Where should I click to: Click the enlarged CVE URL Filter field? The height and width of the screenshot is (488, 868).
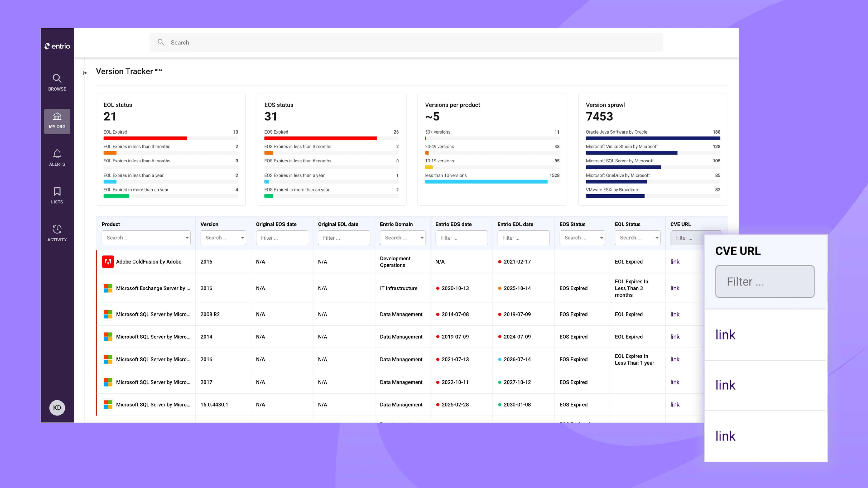(765, 282)
